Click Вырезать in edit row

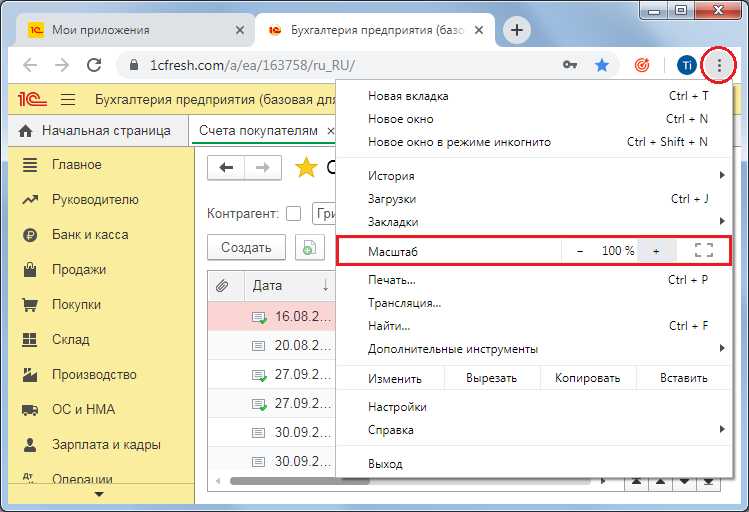pyautogui.click(x=492, y=378)
